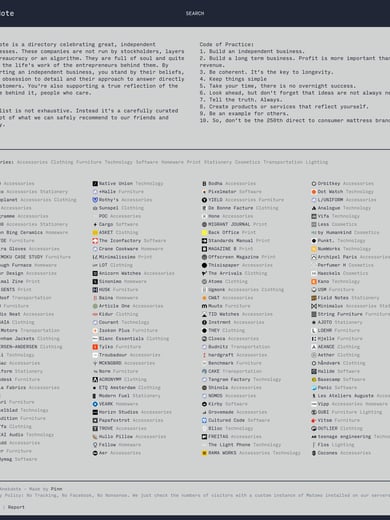Click the Kano orange icon

[314, 281]
